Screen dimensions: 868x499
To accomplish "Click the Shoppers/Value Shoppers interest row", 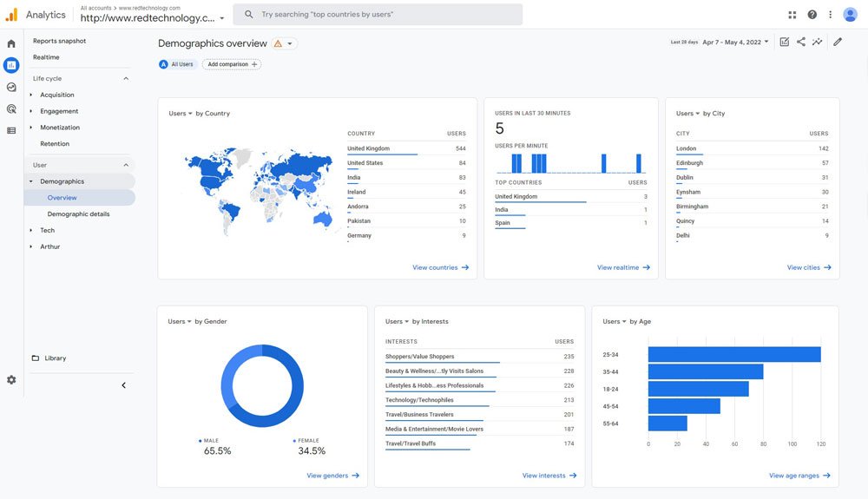I will [x=479, y=357].
